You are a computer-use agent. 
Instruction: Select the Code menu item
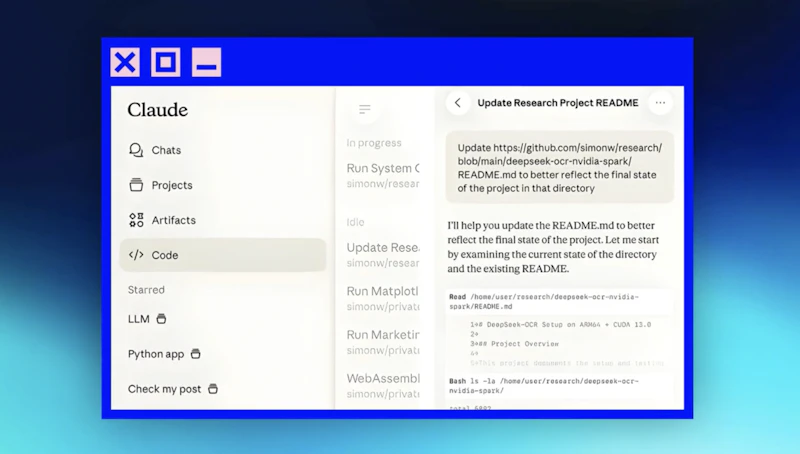[222, 255]
